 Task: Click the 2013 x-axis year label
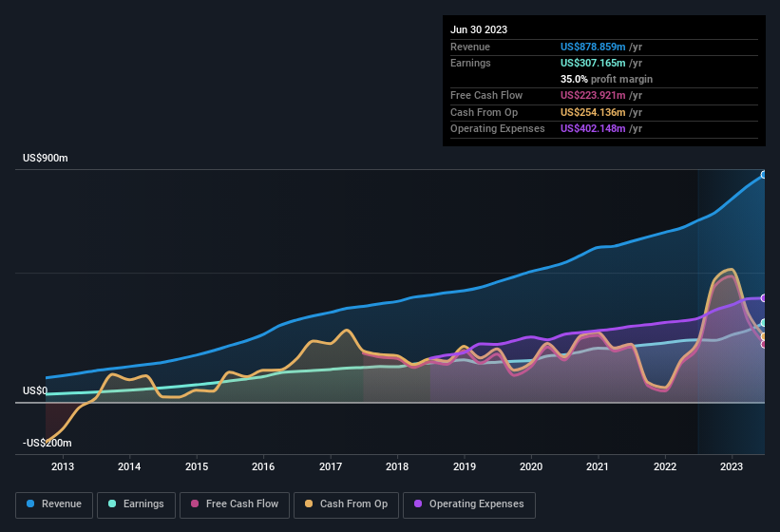point(63,466)
